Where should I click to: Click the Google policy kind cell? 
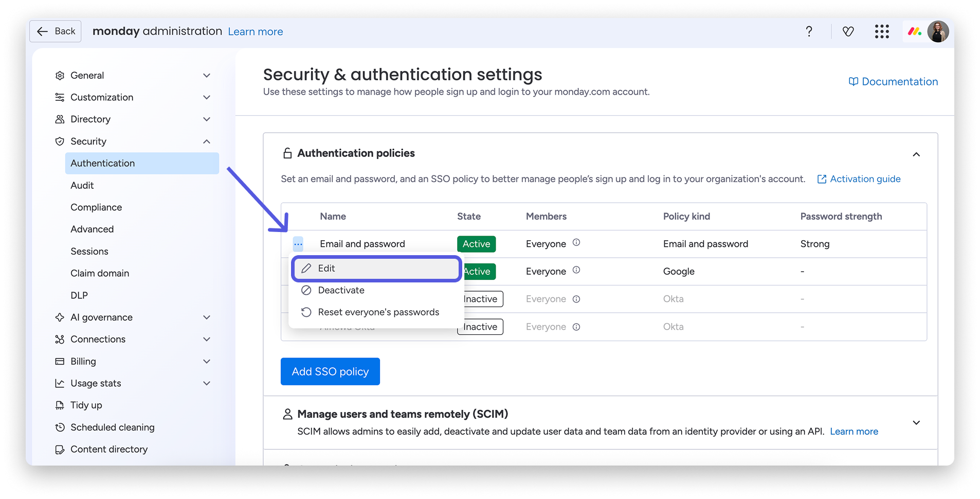(679, 272)
